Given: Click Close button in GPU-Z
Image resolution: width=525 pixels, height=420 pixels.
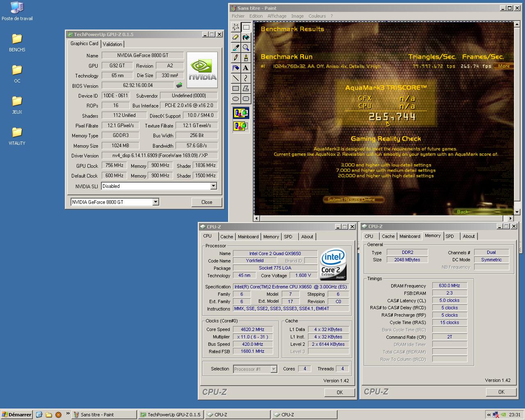Looking at the screenshot, I should point(207,202).
